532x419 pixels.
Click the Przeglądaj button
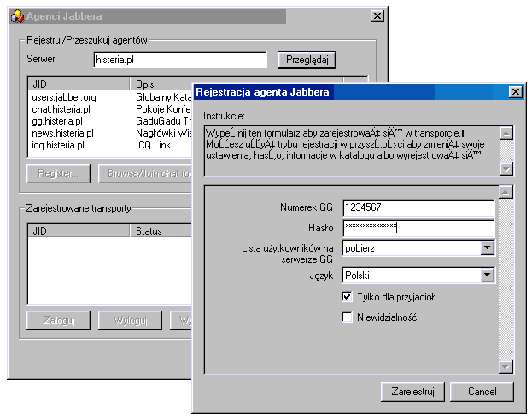(307, 60)
